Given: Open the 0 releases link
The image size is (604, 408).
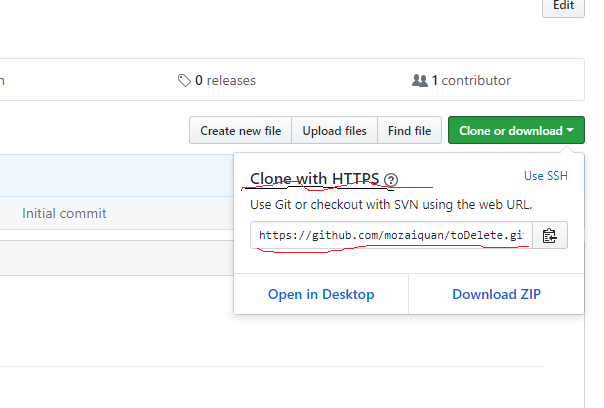Looking at the screenshot, I should [x=216, y=81].
